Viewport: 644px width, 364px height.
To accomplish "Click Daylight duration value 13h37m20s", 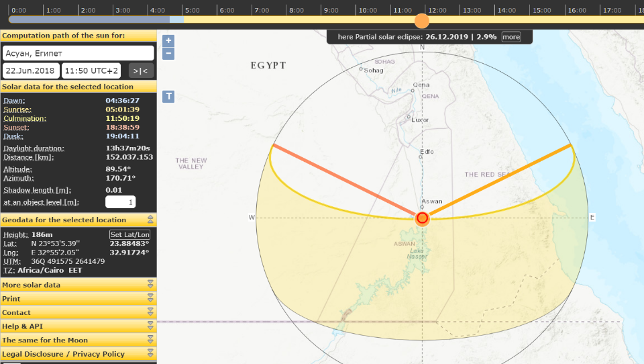I will [x=127, y=148].
